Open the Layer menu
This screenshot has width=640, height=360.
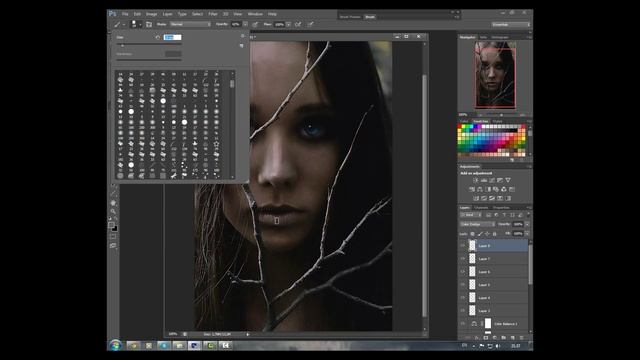[167, 14]
